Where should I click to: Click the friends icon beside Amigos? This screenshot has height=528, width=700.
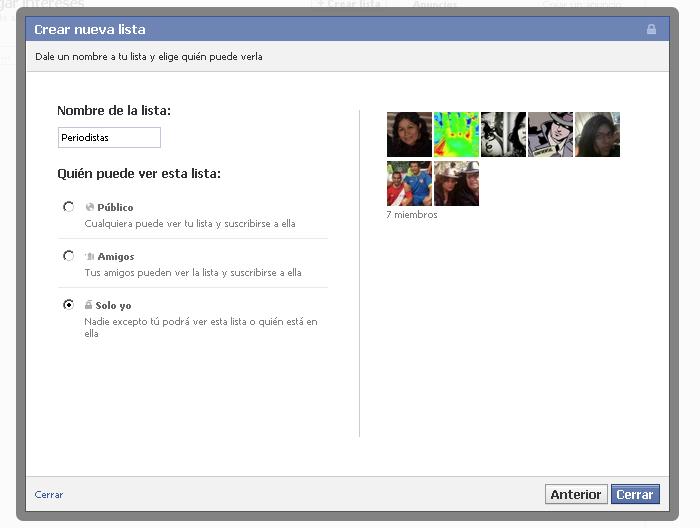pos(90,256)
